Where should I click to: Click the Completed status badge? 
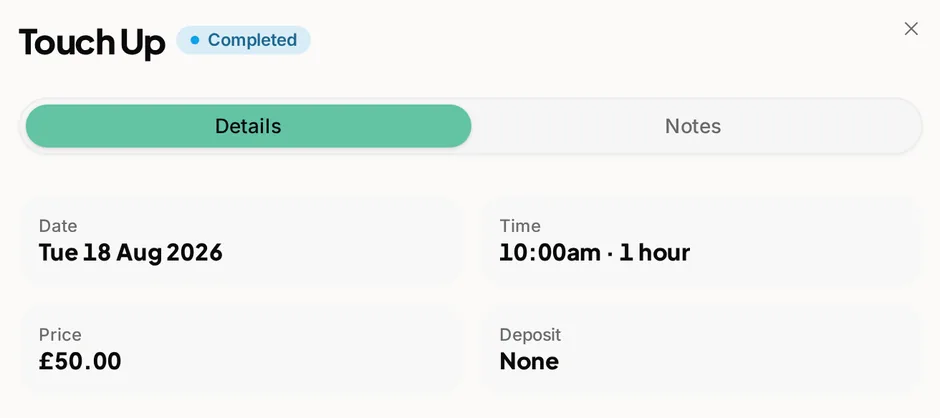[243, 40]
